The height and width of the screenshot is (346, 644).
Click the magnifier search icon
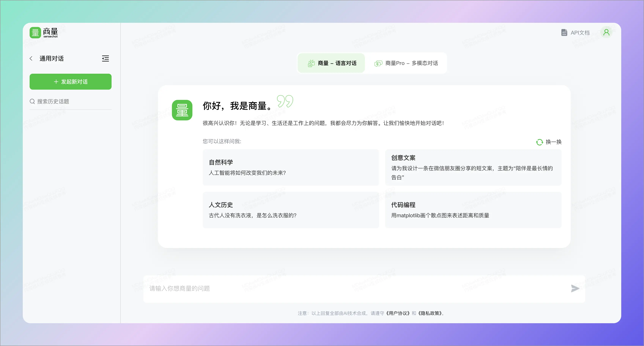(32, 101)
